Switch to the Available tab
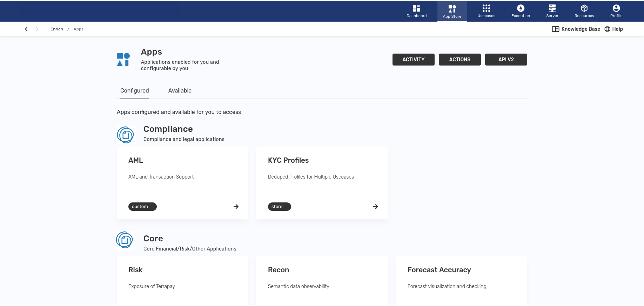644x306 pixels. 180,90
